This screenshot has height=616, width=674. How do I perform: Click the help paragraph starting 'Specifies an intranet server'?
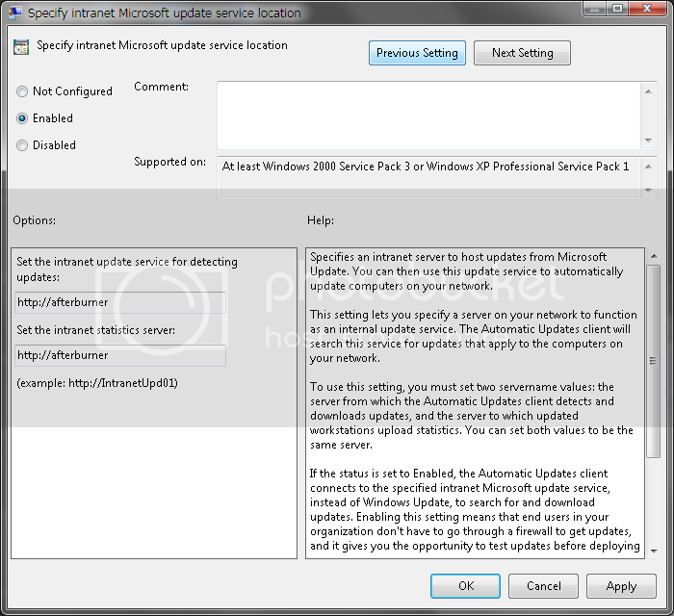coord(466,271)
